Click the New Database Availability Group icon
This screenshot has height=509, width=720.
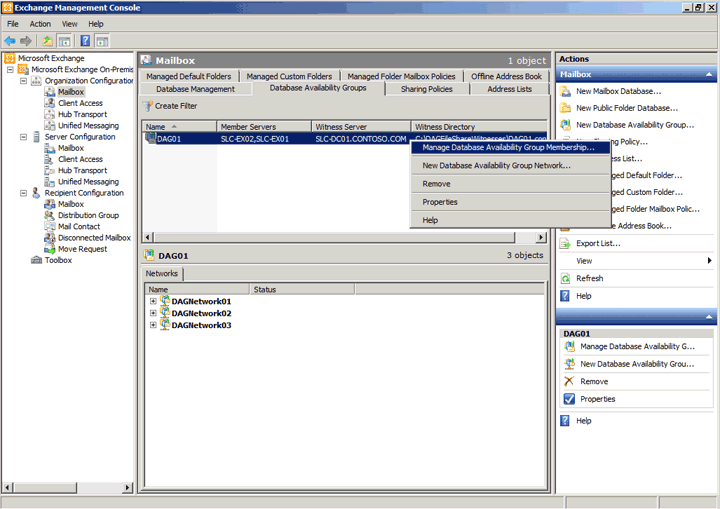[565, 124]
